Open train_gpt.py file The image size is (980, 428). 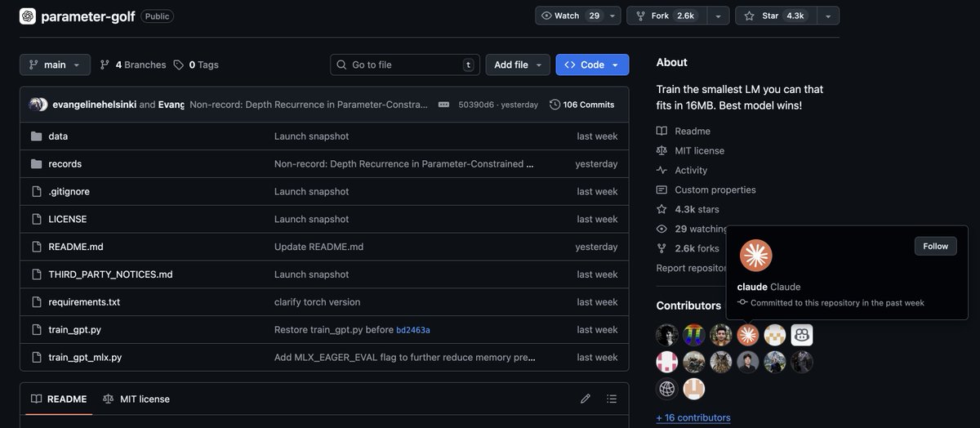click(x=75, y=330)
